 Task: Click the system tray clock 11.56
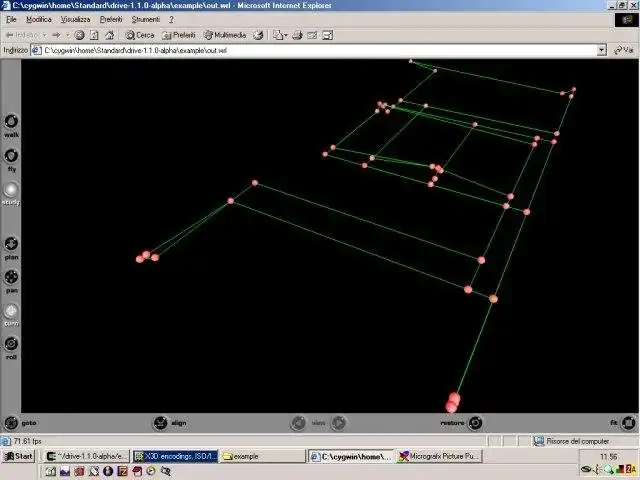[x=608, y=456]
